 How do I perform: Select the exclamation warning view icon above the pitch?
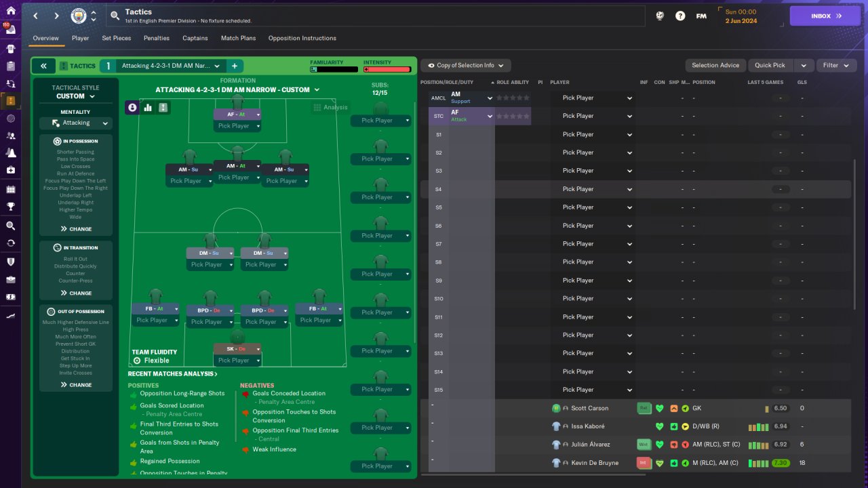(163, 107)
